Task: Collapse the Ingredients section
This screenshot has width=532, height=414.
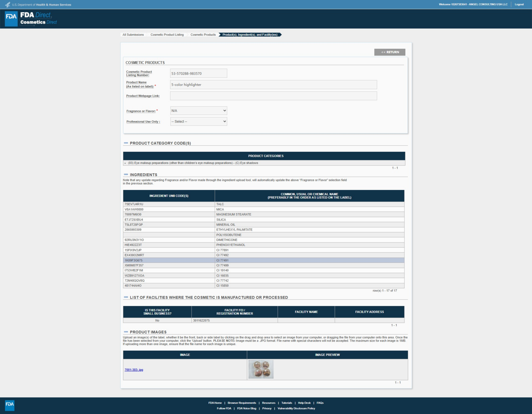Action: (x=126, y=174)
